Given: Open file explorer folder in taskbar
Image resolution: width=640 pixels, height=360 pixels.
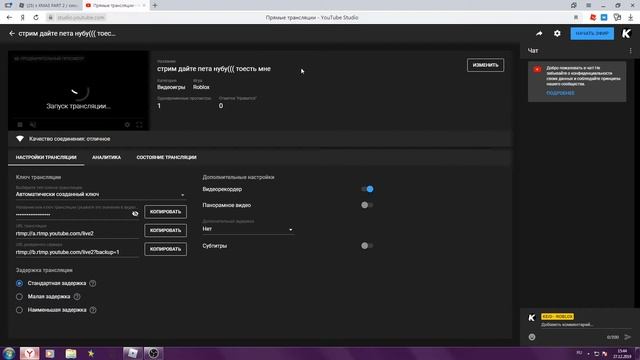Looking at the screenshot, I should 71,353.
